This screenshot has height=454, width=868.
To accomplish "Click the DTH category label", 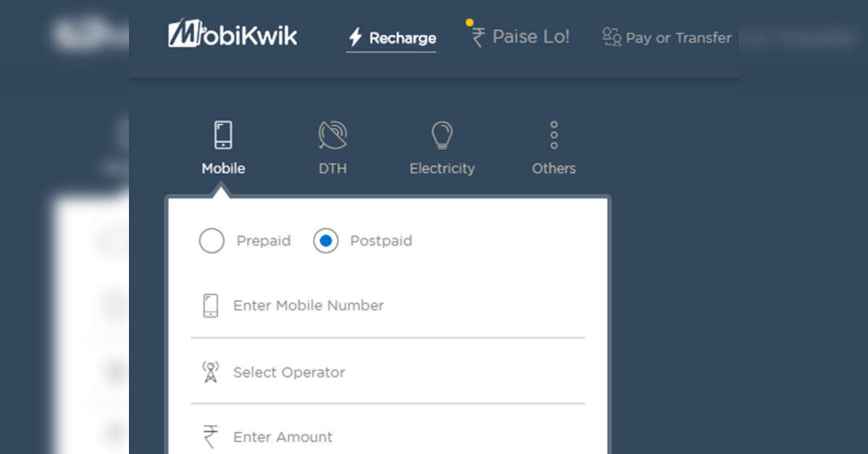I will [333, 169].
